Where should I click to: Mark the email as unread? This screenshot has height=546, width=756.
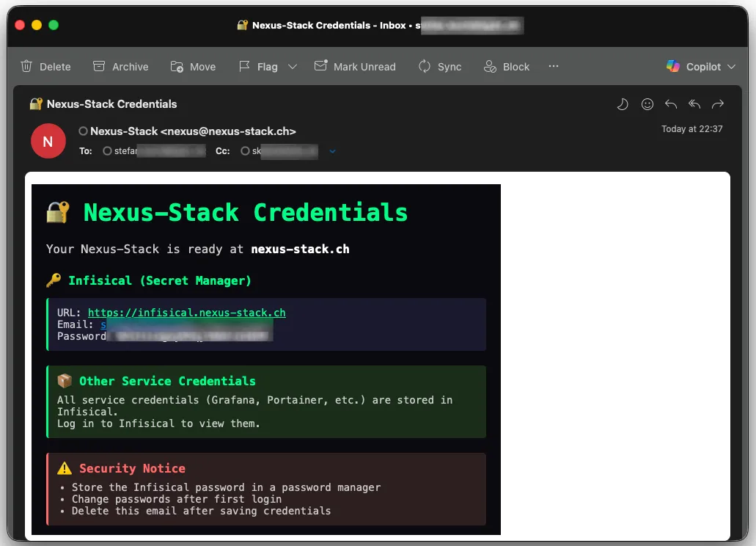click(x=355, y=67)
